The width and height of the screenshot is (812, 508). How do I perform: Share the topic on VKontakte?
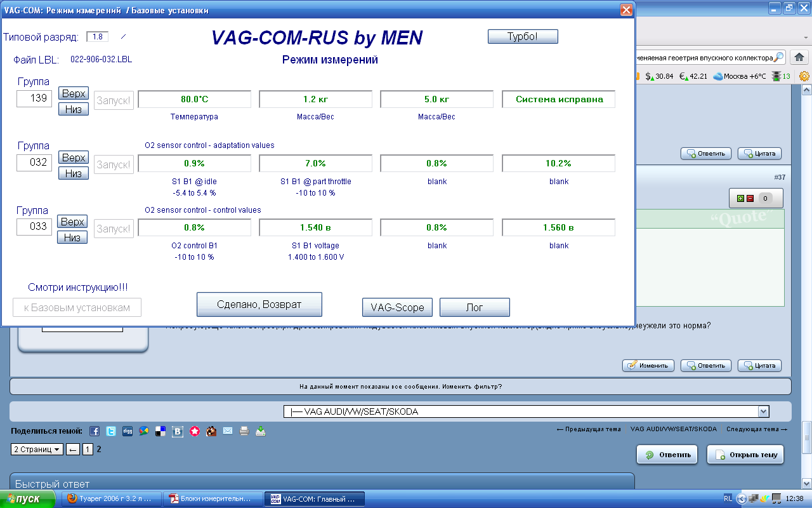(178, 431)
